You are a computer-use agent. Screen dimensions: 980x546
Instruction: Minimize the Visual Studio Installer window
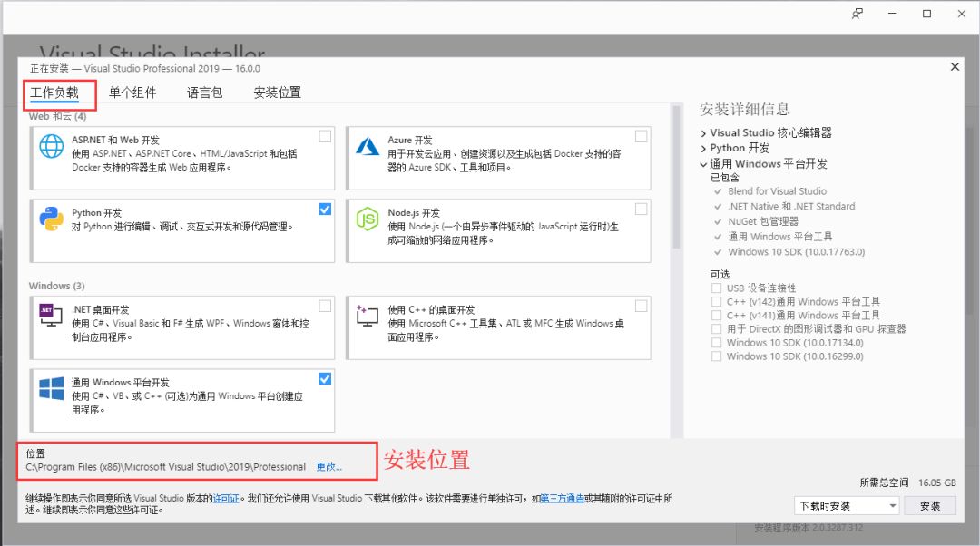click(892, 14)
